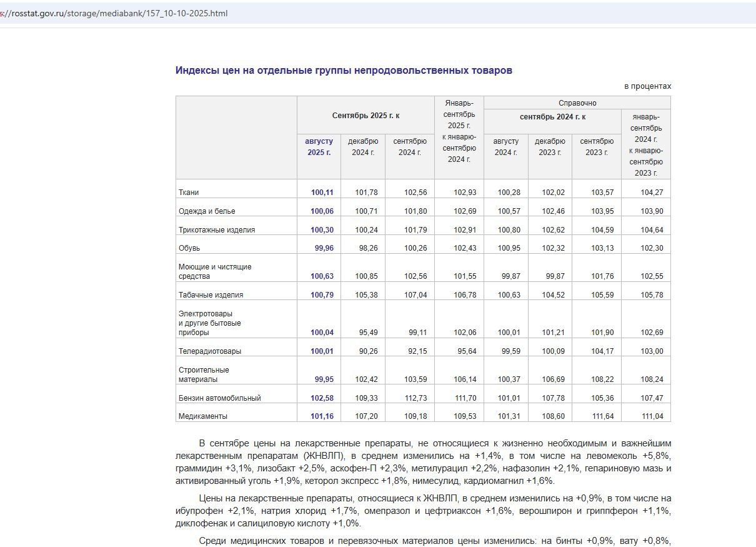Click the 'Одежда и белье' row label
The height and width of the screenshot is (547, 756).
207,211
